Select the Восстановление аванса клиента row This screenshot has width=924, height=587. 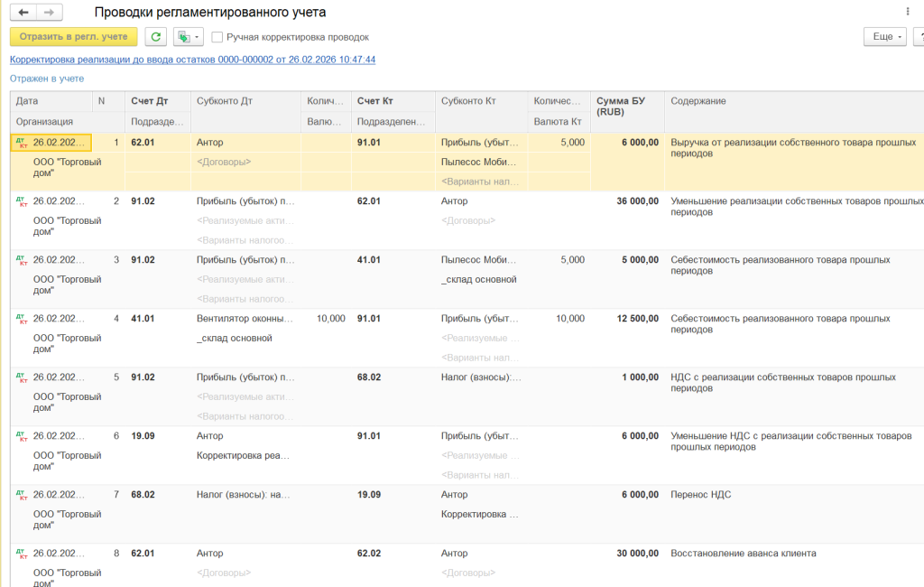(x=743, y=554)
